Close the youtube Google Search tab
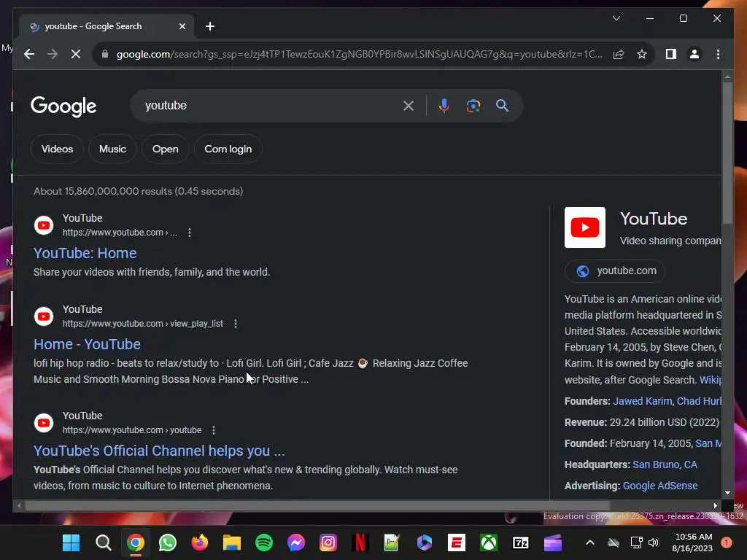Viewport: 747px width, 560px height. click(182, 27)
